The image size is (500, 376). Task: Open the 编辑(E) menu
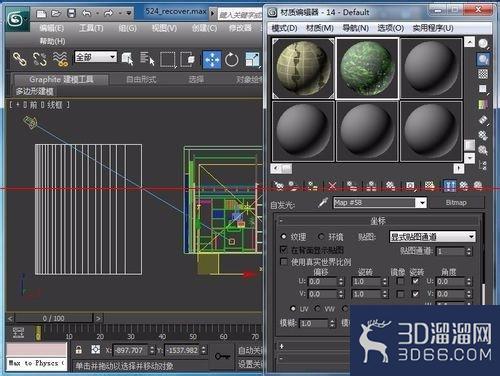click(x=52, y=28)
